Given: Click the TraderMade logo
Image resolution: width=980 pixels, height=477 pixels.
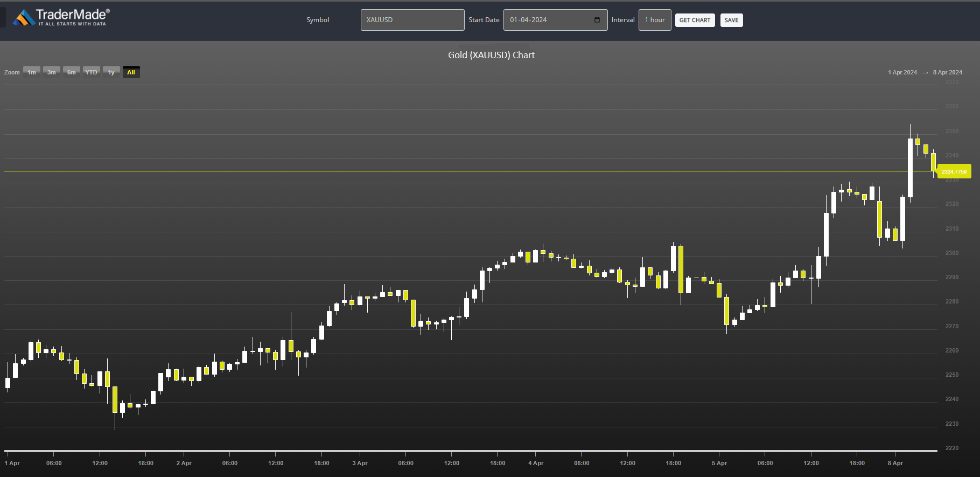Looking at the screenshot, I should click(61, 17).
